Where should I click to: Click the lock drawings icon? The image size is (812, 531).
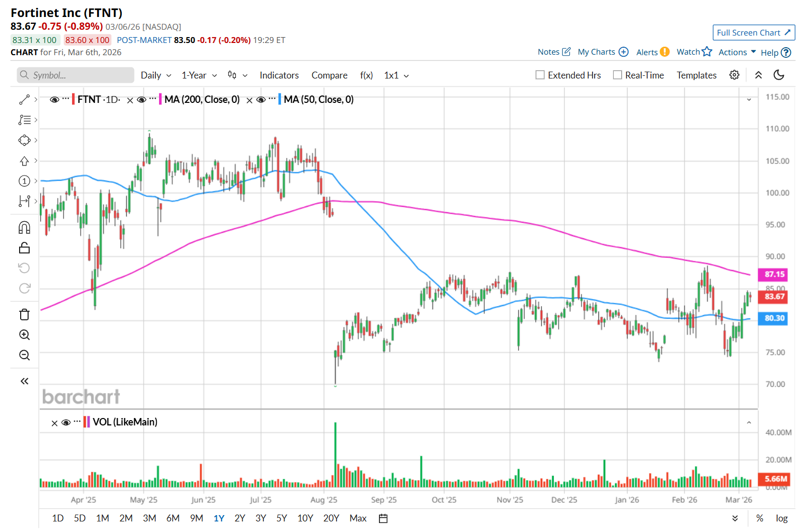coord(24,248)
